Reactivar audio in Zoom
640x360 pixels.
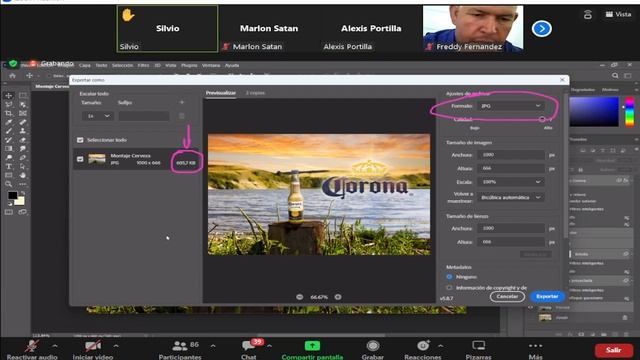[32, 350]
